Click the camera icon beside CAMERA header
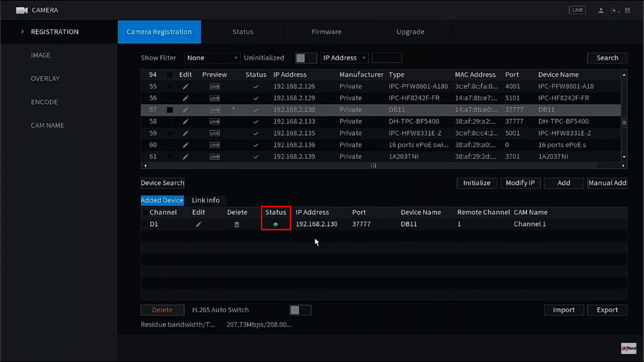The height and width of the screenshot is (362, 644). tap(21, 10)
